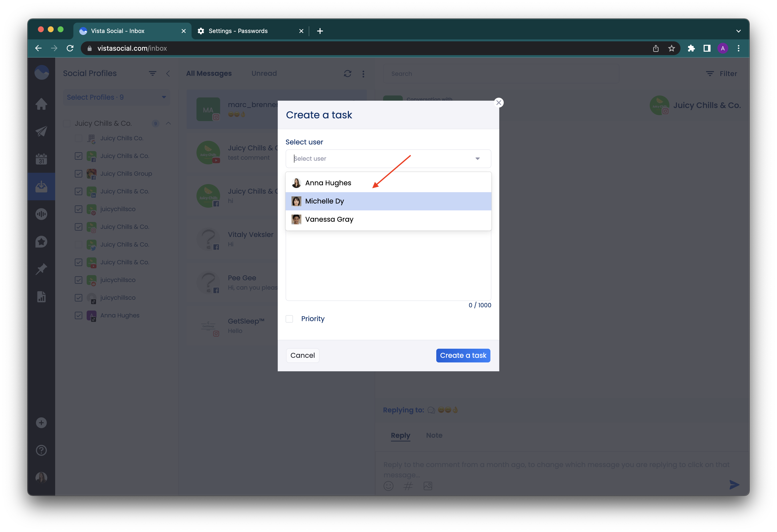Click the Cancel button
This screenshot has width=777, height=532.
[302, 355]
